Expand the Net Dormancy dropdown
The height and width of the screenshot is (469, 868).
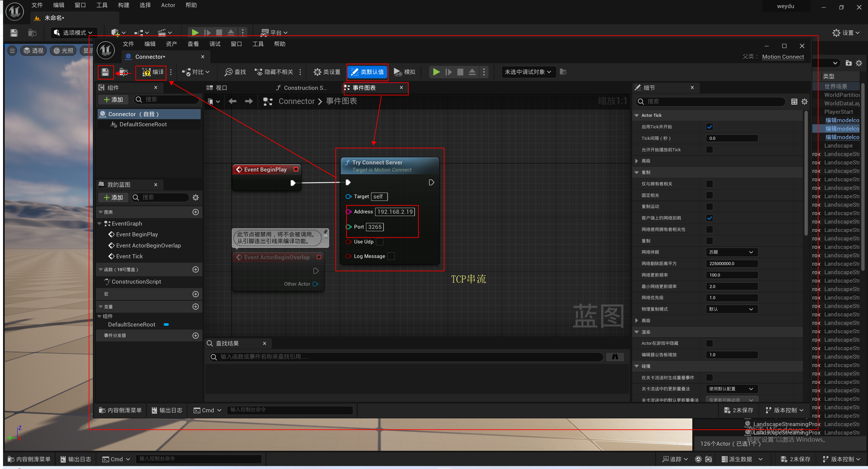click(731, 252)
